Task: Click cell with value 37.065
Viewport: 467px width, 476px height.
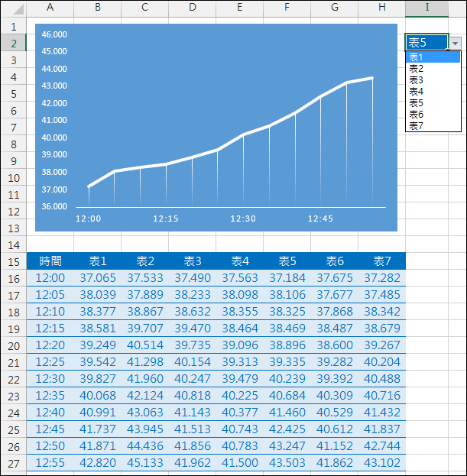Action: pyautogui.click(x=98, y=278)
